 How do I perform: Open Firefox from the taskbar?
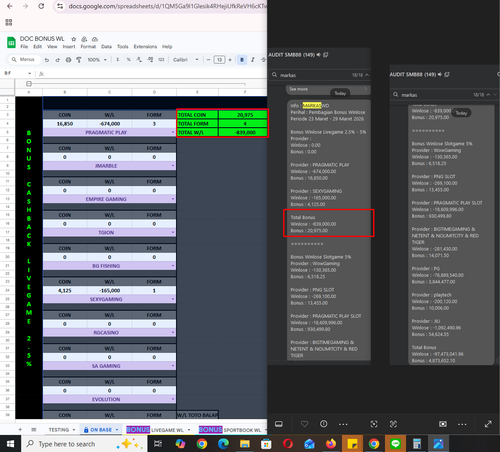click(331, 444)
